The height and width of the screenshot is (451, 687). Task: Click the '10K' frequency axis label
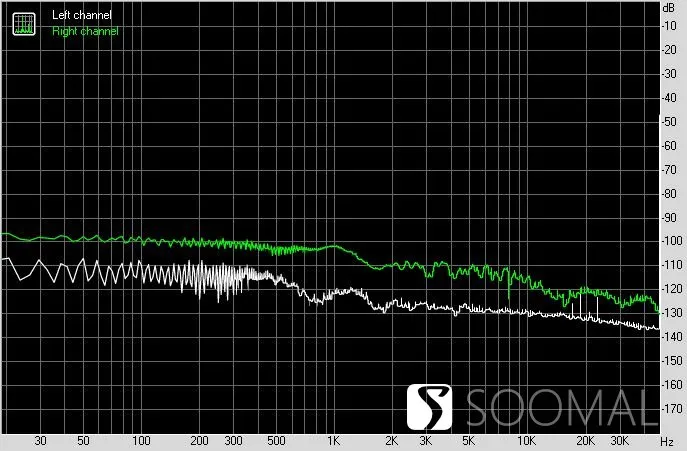tap(526, 441)
